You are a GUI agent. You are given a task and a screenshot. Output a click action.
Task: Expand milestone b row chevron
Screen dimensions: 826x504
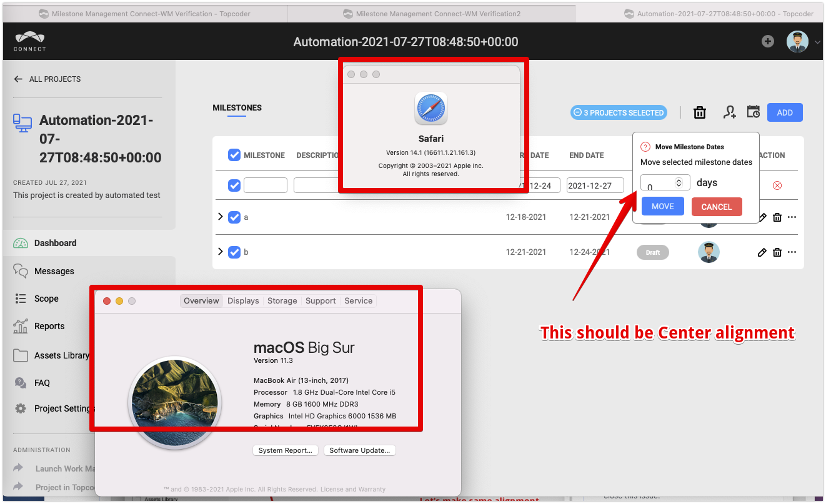tap(220, 252)
